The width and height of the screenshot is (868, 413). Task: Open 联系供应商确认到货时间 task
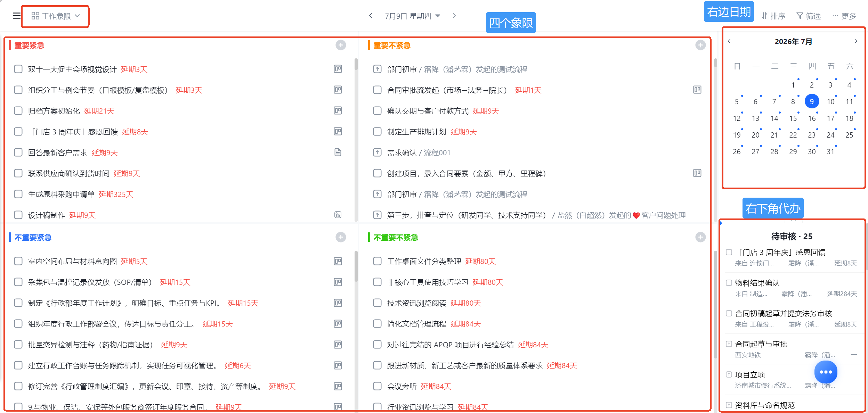69,173
